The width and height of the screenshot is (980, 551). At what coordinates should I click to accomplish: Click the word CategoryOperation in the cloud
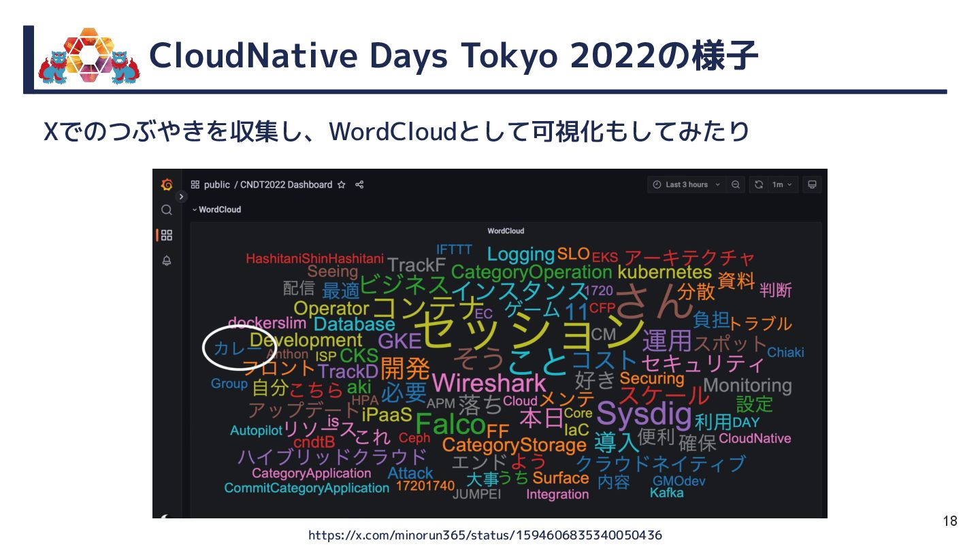532,272
